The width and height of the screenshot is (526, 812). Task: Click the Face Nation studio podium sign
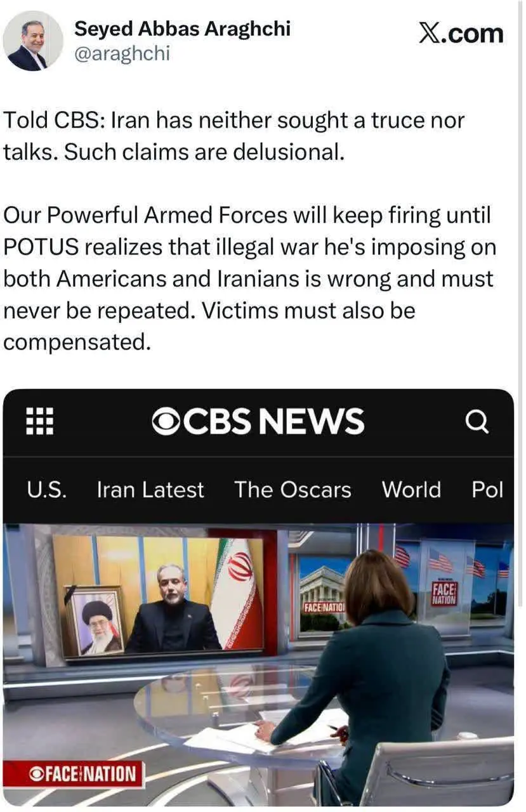(x=445, y=594)
